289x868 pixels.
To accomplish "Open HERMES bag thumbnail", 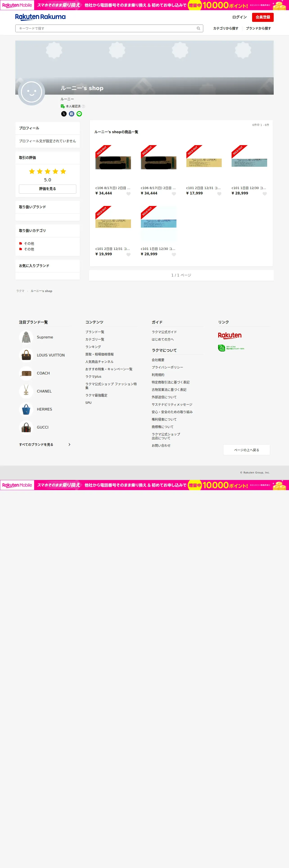I will 26,409.
